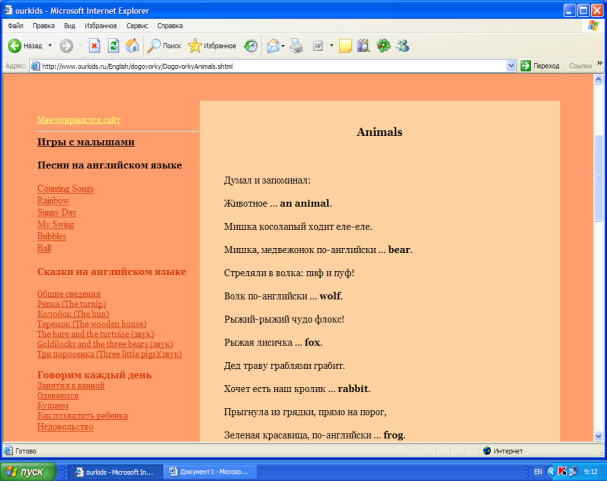Open Три поросенка (Three little pigs) link
The image size is (607, 481).
(110, 354)
